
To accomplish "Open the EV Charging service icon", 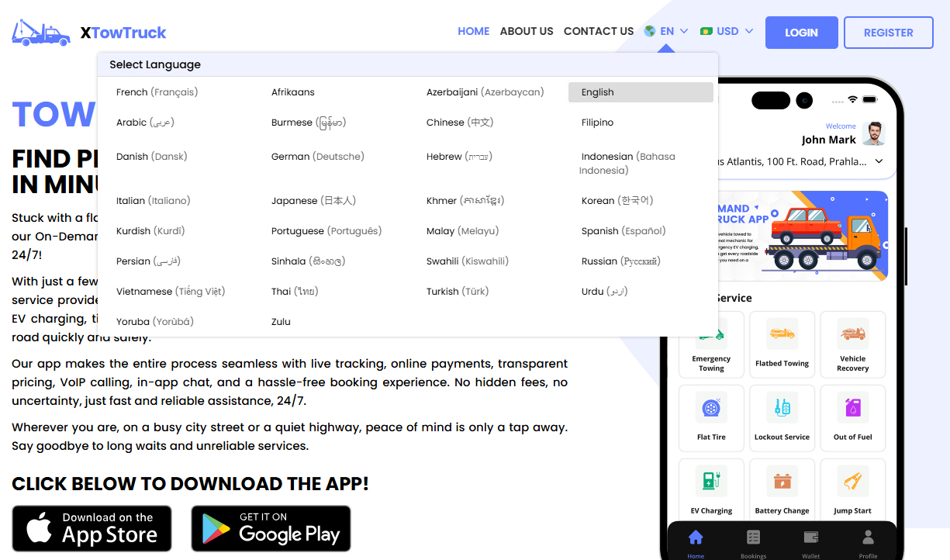I will [710, 482].
